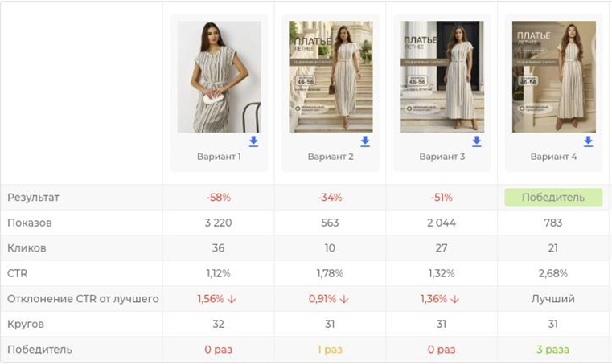The height and width of the screenshot is (364, 612).
Task: Click the green Победитель badge
Action: 553,198
